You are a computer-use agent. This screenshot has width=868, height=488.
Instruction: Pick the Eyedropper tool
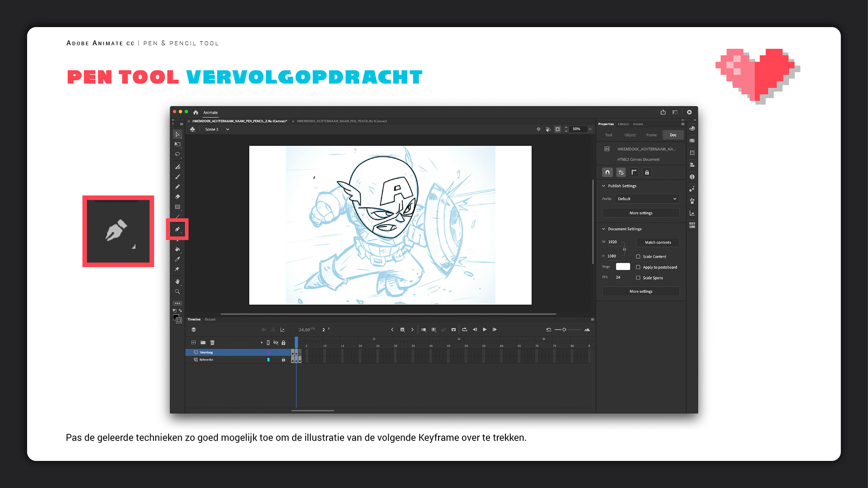pyautogui.click(x=177, y=259)
